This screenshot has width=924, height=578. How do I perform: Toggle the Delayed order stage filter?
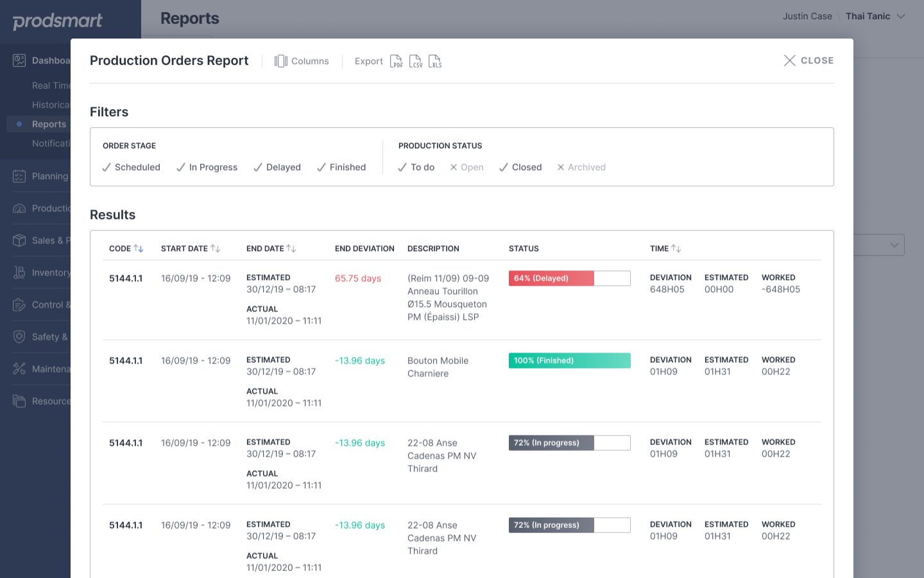click(x=277, y=167)
